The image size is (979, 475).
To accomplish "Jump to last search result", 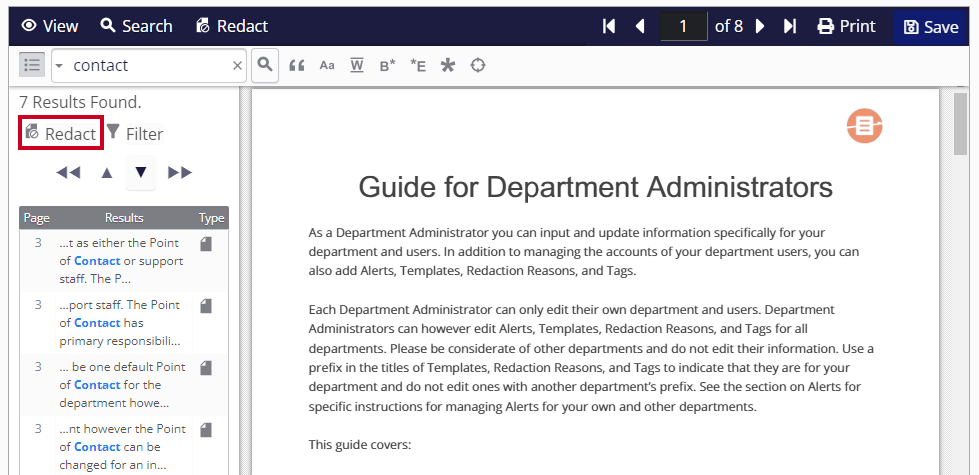I will pos(180,173).
